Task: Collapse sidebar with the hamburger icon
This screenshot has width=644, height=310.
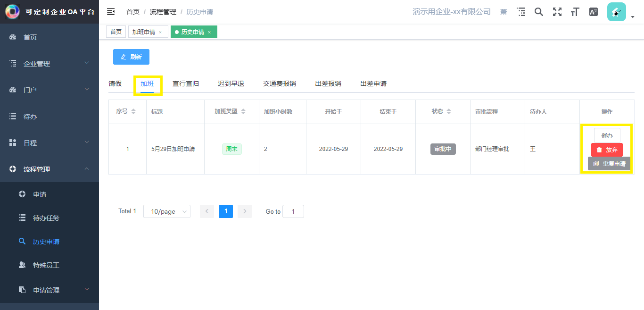Action: tap(111, 11)
